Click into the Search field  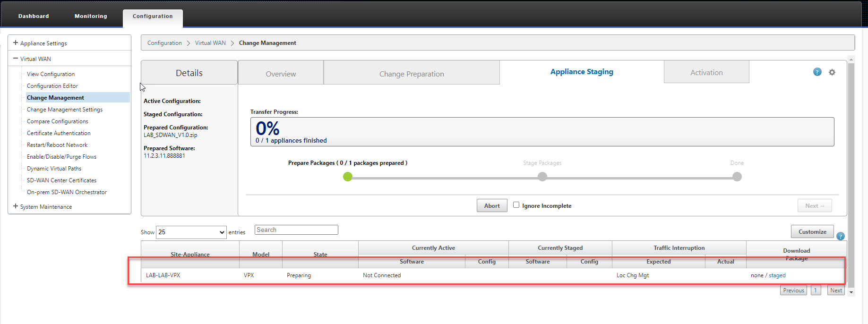click(x=296, y=230)
